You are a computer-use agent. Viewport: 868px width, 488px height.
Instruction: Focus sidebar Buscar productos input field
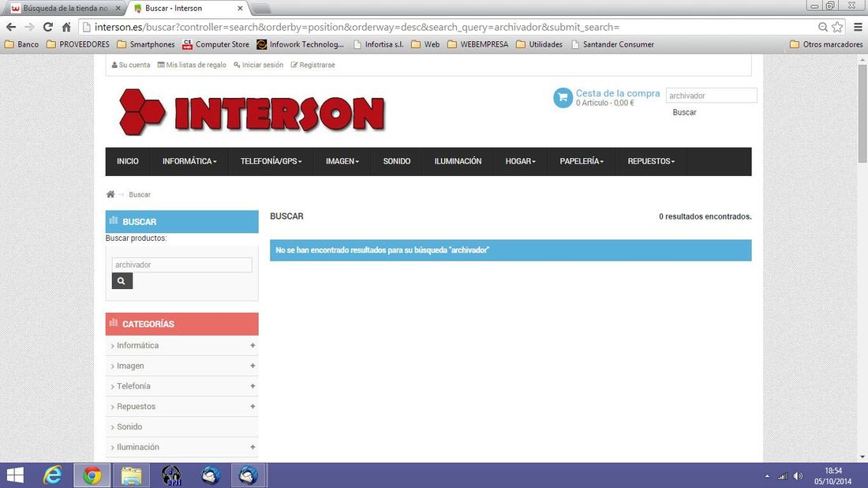181,265
